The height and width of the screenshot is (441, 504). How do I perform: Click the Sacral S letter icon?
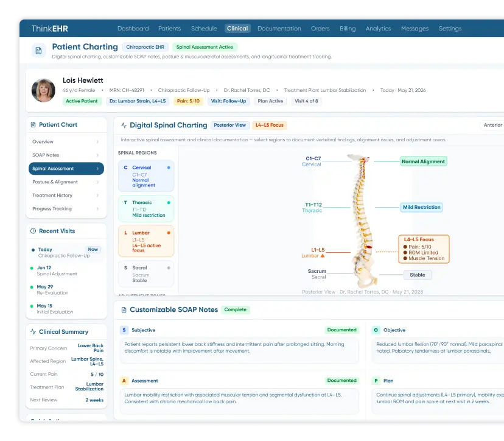point(125,267)
